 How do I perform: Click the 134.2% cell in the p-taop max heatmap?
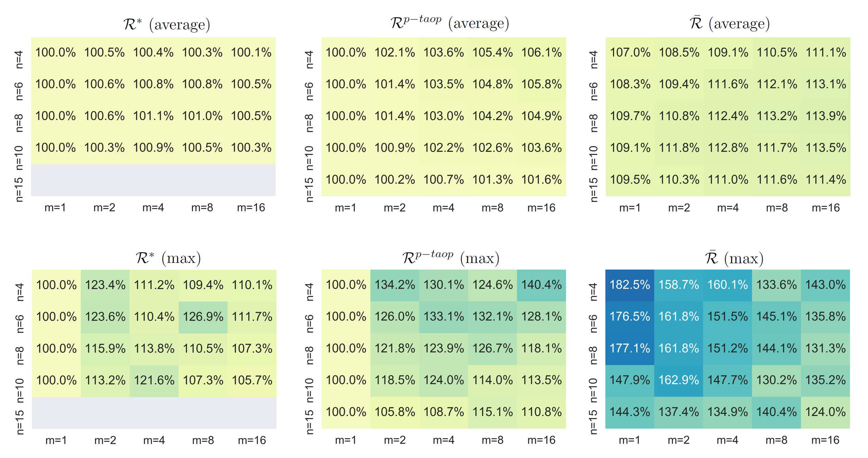pyautogui.click(x=394, y=285)
